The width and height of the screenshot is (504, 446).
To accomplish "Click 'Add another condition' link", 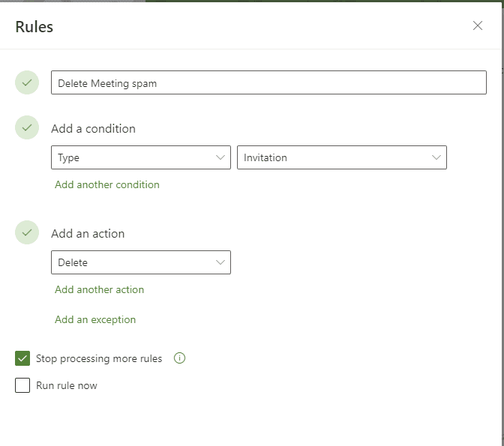I will pyautogui.click(x=107, y=184).
